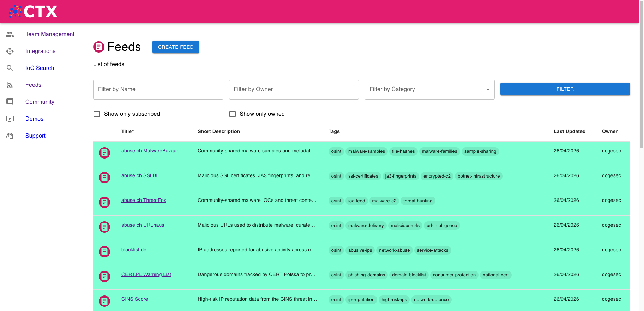The height and width of the screenshot is (311, 644).
Task: Click the CINS Score row icon
Action: (104, 301)
